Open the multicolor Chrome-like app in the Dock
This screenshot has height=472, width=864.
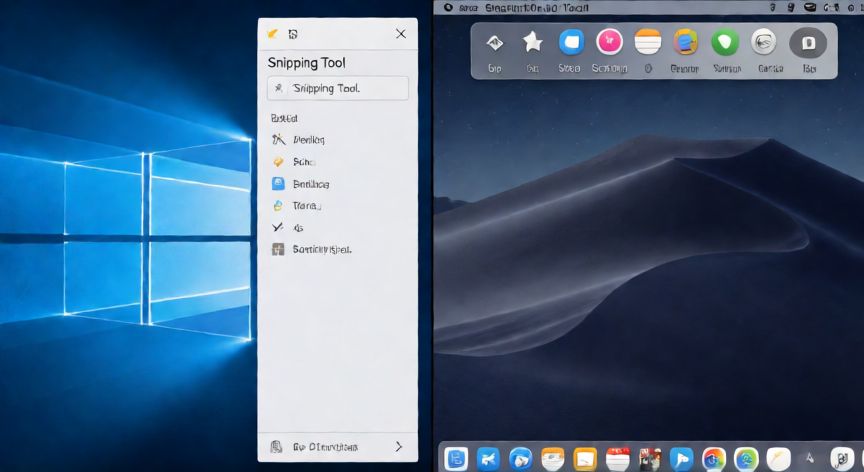(714, 459)
